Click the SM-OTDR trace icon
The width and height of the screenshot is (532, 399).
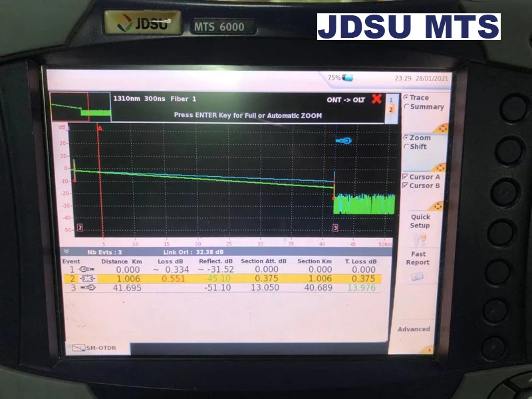[78, 348]
